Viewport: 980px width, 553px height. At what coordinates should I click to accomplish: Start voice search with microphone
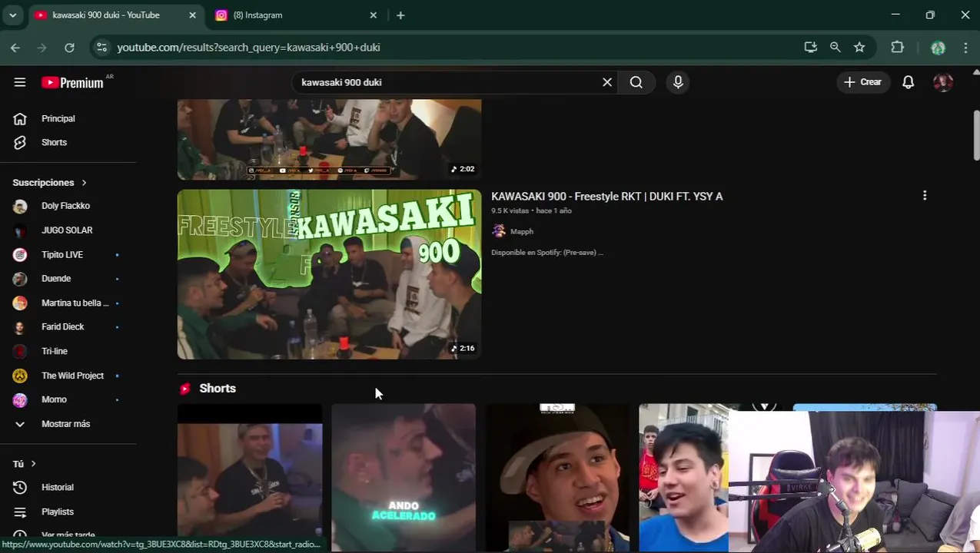(678, 82)
